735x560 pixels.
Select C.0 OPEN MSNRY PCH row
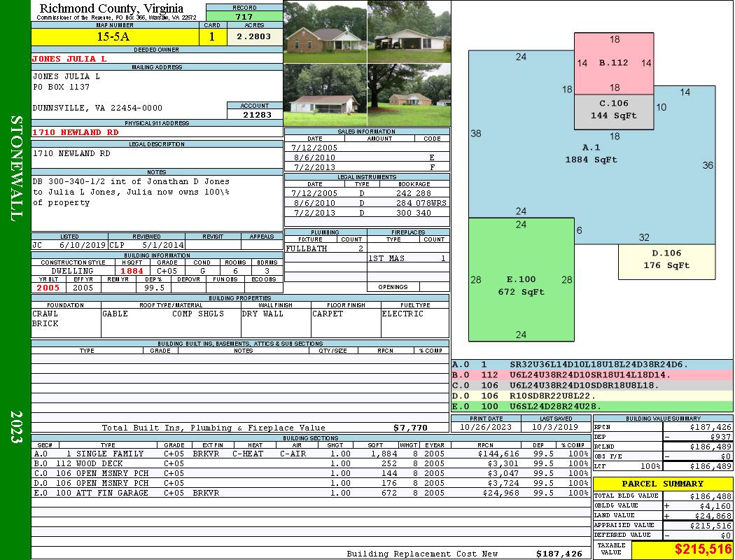coord(310,473)
